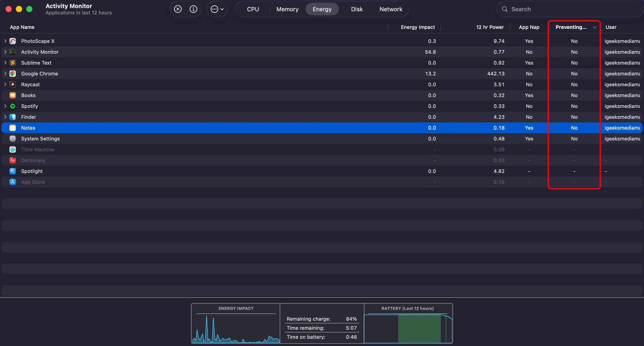Sort by the App Name column header
Viewport: 644px width, 346px height.
click(22, 27)
